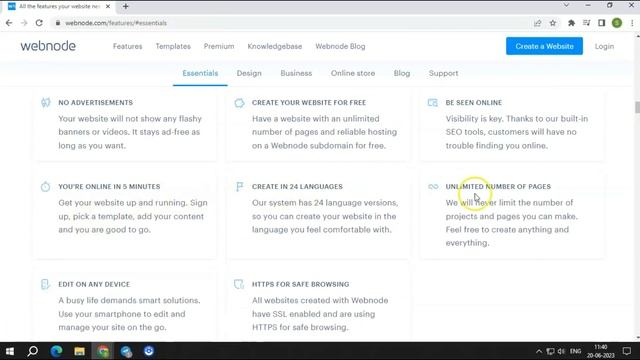Click the BE SEEN ONLINE heading
This screenshot has height=360, width=640.
pyautogui.click(x=474, y=103)
